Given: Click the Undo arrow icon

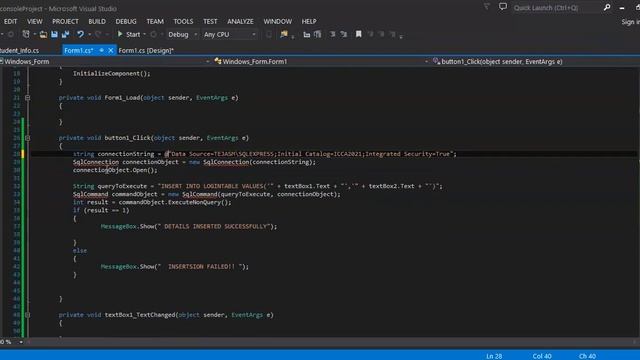Looking at the screenshot, I should pos(80,35).
